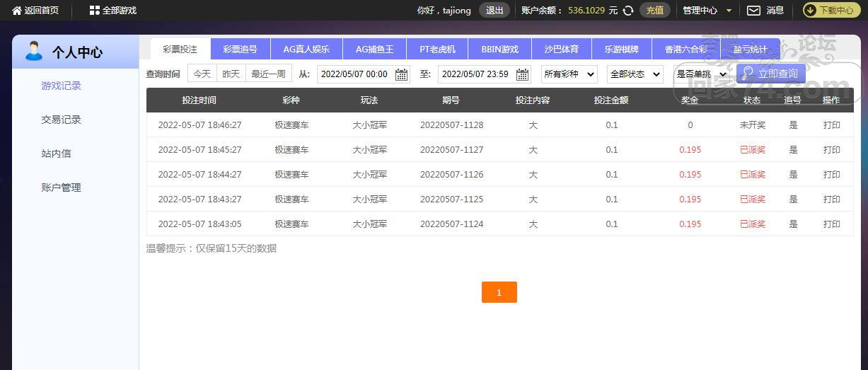Click 打印 for period 20220507-1128
The width and height of the screenshot is (868, 370).
point(831,125)
